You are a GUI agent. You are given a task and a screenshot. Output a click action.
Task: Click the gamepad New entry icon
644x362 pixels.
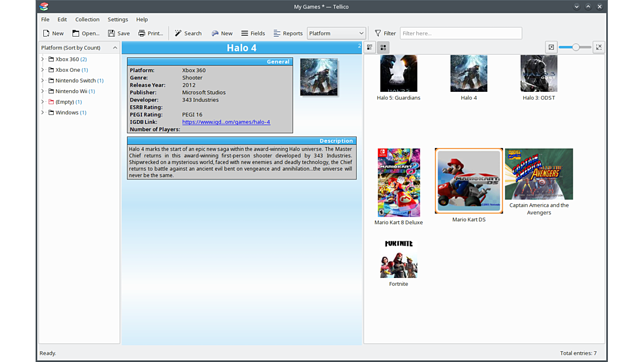(215, 34)
